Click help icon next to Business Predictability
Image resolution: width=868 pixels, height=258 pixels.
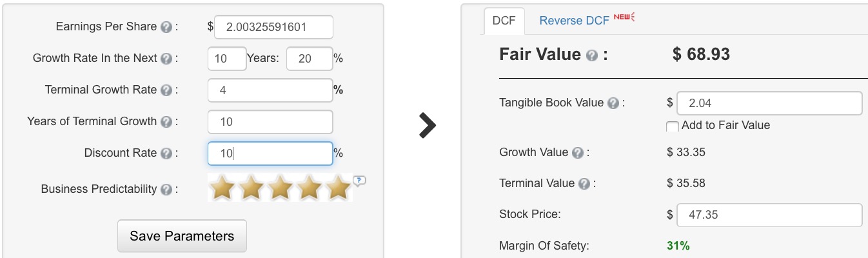(x=166, y=190)
